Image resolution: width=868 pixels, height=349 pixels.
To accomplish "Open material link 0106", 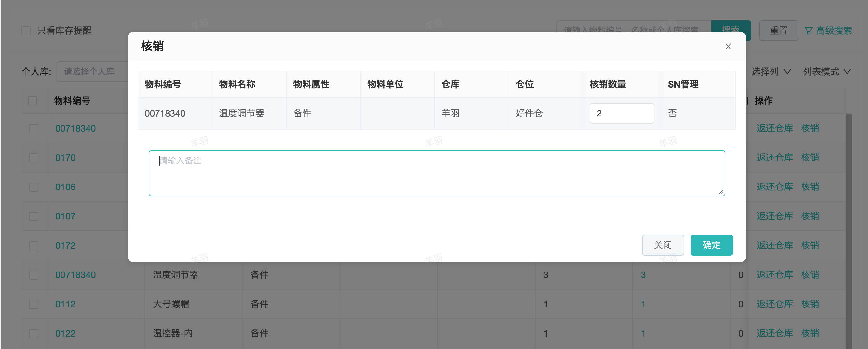I will (x=65, y=187).
